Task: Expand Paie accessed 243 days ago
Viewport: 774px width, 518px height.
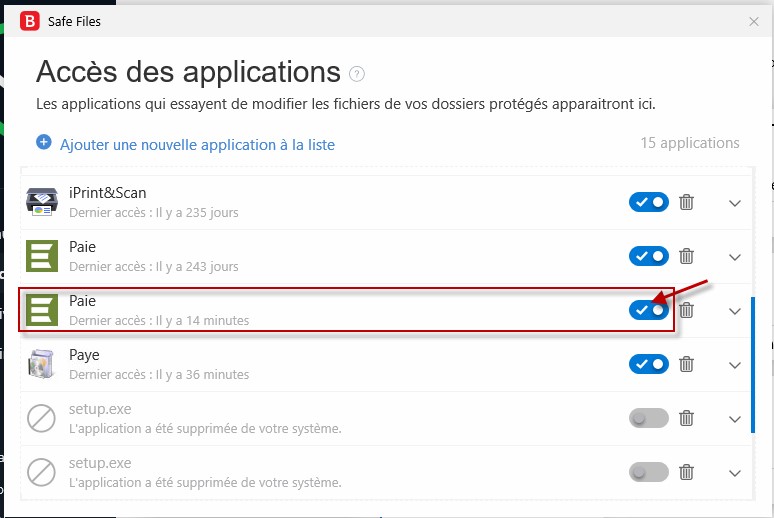Action: pos(735,257)
